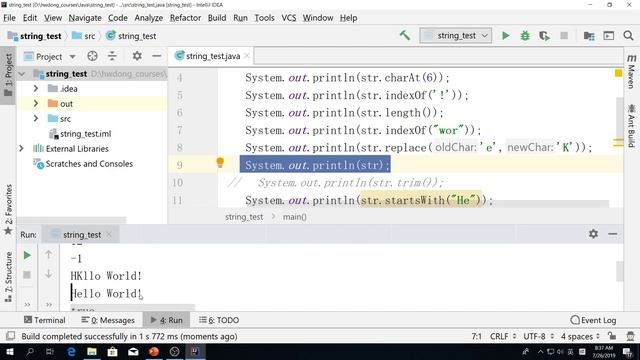Click the locate/scroll from source target icon
Viewport: 640px width, 360px height.
point(92,56)
